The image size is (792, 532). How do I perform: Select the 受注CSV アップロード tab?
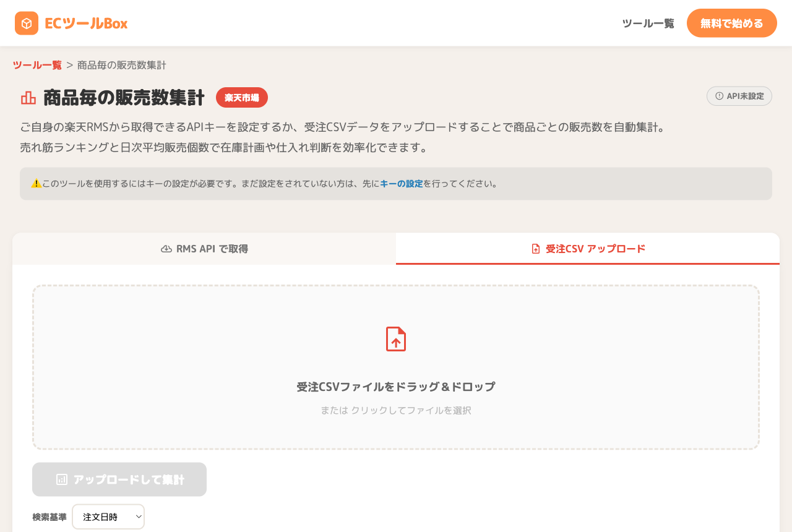click(588, 249)
